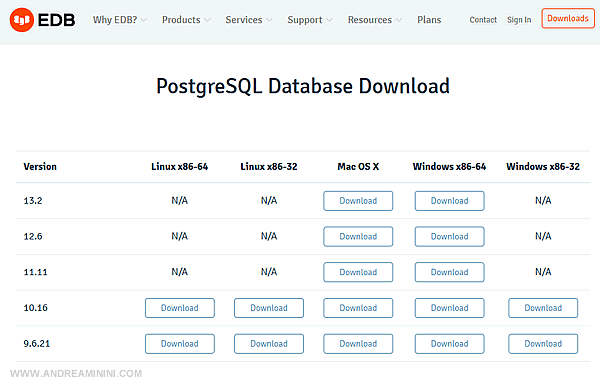Click the Linux x86-32 column header
Viewport: 600px width, 380px height.
(x=269, y=166)
